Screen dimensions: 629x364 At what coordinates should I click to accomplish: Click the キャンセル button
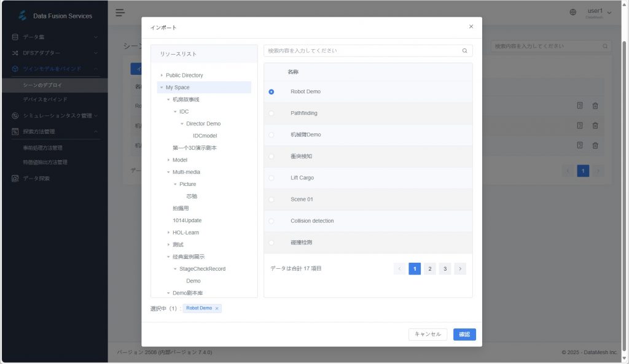tap(428, 335)
